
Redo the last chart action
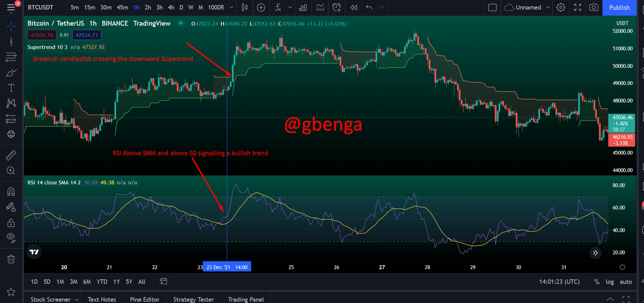coord(382,8)
